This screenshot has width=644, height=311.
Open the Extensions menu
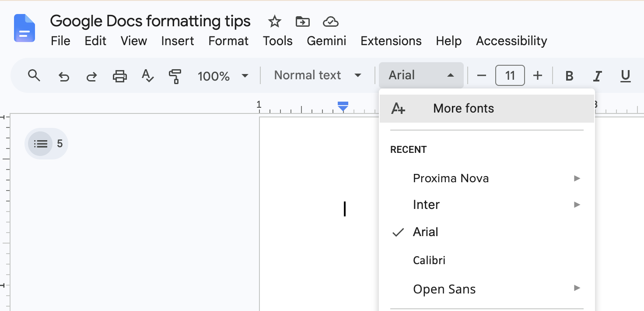[x=391, y=41]
